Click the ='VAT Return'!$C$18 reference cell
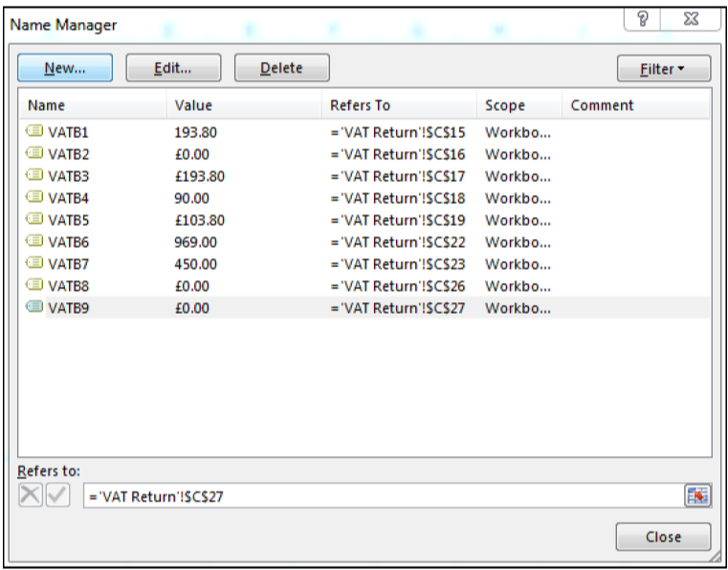This screenshot has height=570, width=728. 398,198
